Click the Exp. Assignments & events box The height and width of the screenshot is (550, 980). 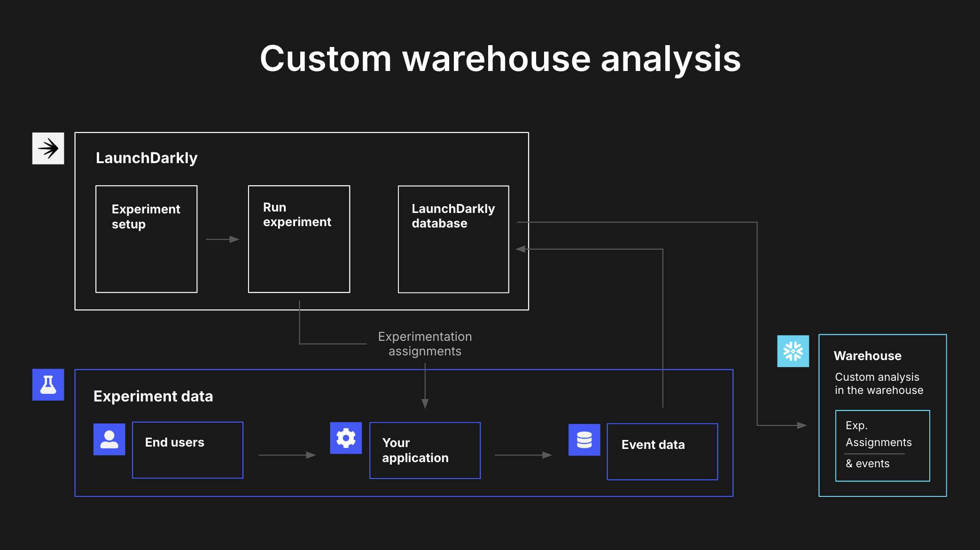pyautogui.click(x=882, y=445)
